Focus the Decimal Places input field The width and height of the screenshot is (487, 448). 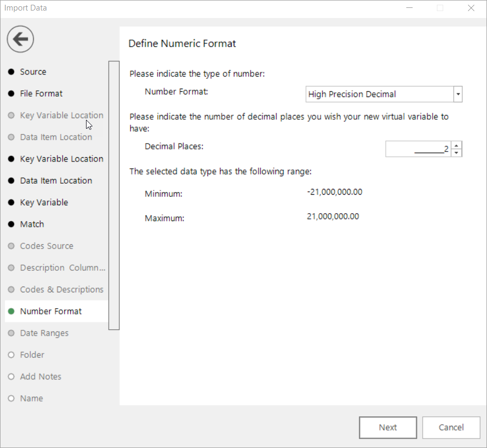[418, 149]
